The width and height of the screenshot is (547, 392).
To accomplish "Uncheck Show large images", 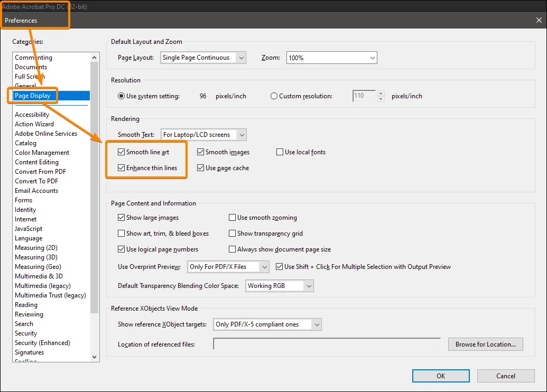I will click(x=121, y=217).
